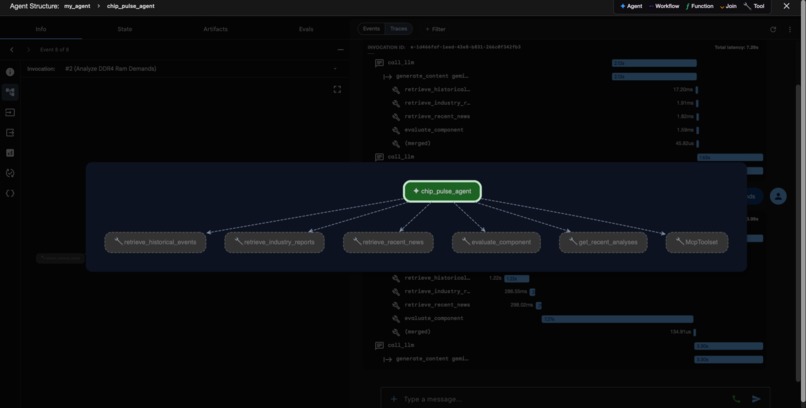Switch to the State tab
Image resolution: width=806 pixels, height=408 pixels.
click(125, 29)
